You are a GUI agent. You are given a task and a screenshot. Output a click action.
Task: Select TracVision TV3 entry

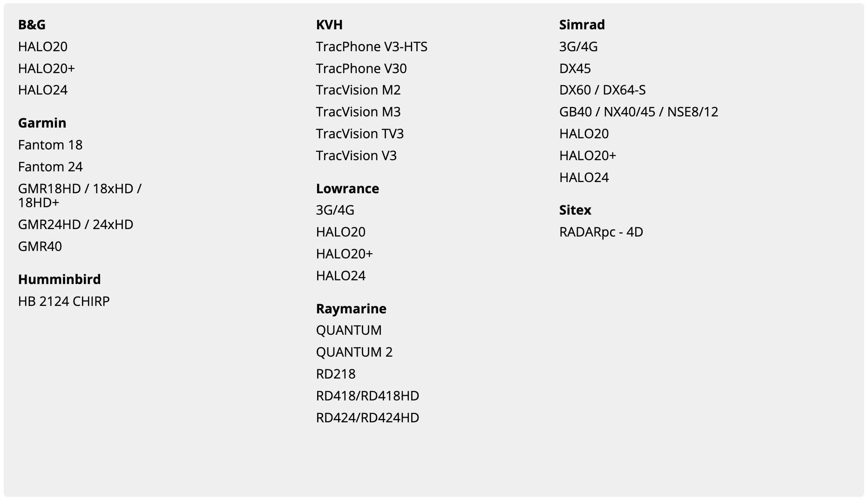coord(360,134)
